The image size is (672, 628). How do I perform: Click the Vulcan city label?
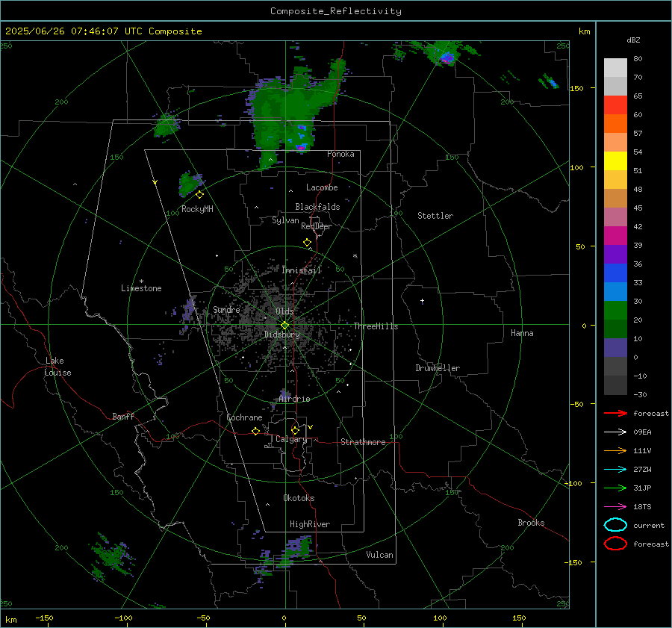[x=379, y=555]
